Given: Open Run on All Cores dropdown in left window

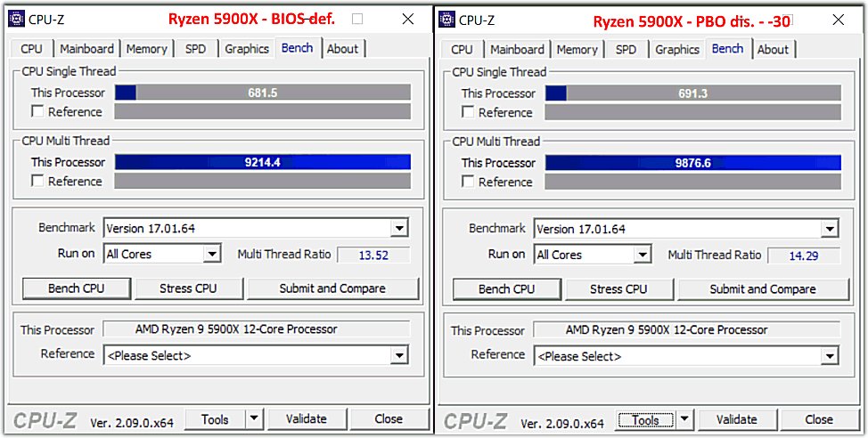Looking at the screenshot, I should click(x=211, y=255).
